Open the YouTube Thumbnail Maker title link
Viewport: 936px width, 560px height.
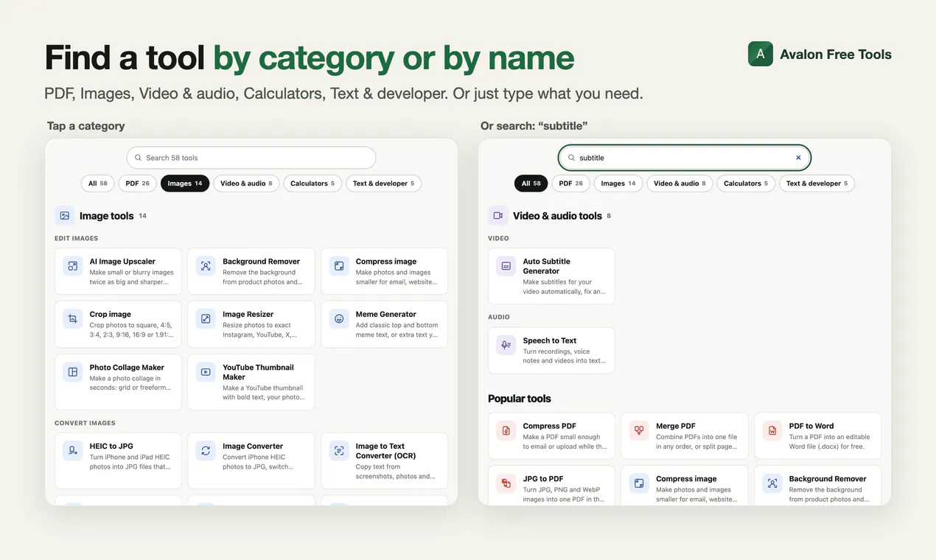point(259,372)
